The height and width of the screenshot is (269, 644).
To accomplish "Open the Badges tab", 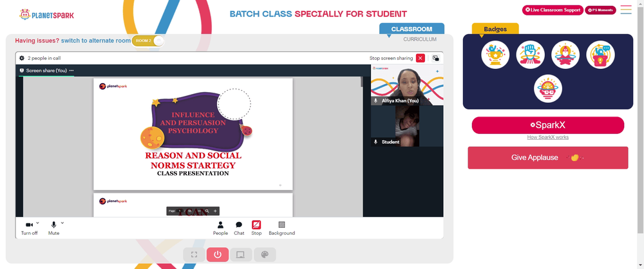I will pyautogui.click(x=495, y=29).
